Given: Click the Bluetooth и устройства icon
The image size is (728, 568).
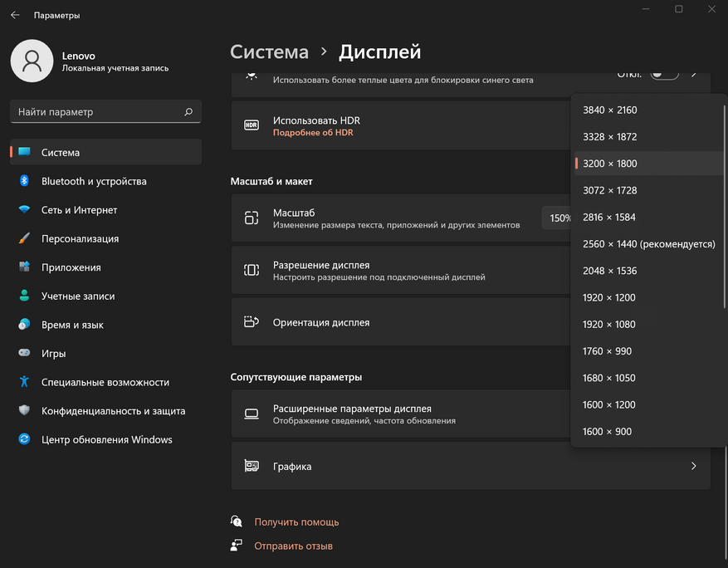Looking at the screenshot, I should click(x=25, y=181).
